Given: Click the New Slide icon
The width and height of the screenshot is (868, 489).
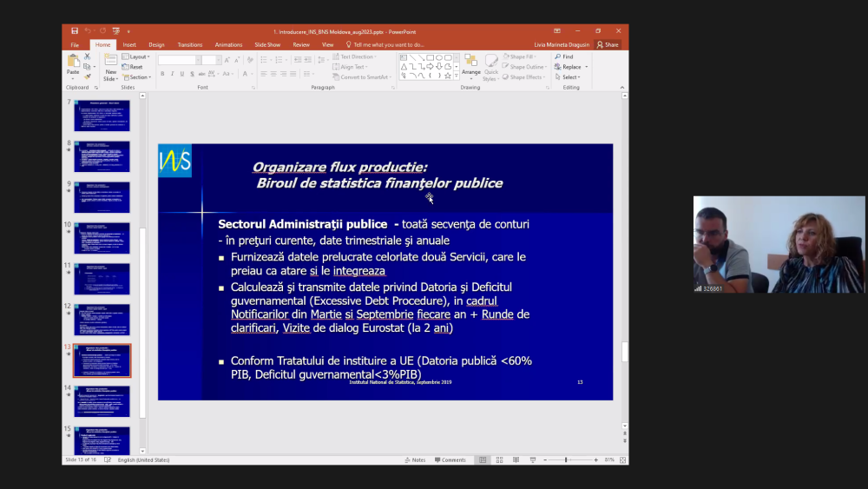Looking at the screenshot, I should pyautogui.click(x=111, y=60).
